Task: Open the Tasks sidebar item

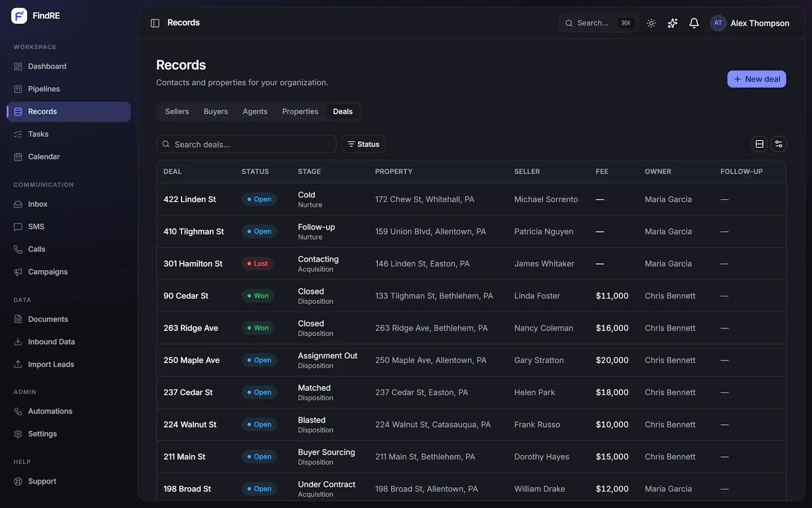Action: (69, 134)
